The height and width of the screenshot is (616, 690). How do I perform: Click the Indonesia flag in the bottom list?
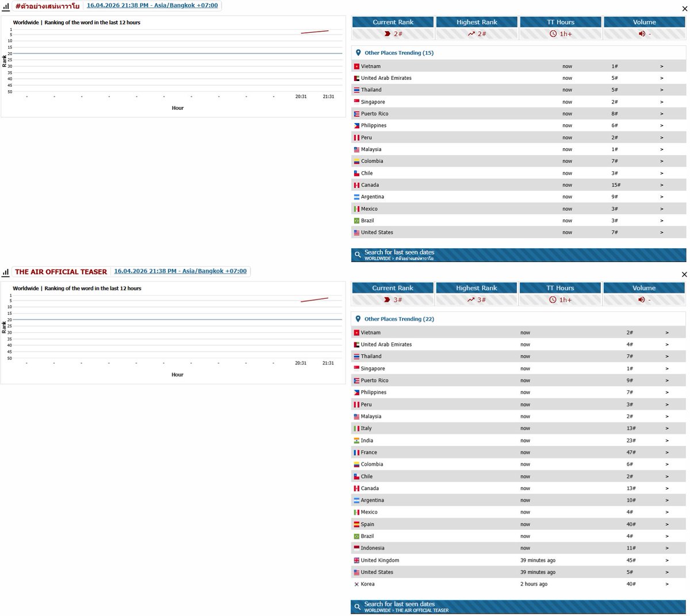coord(356,548)
